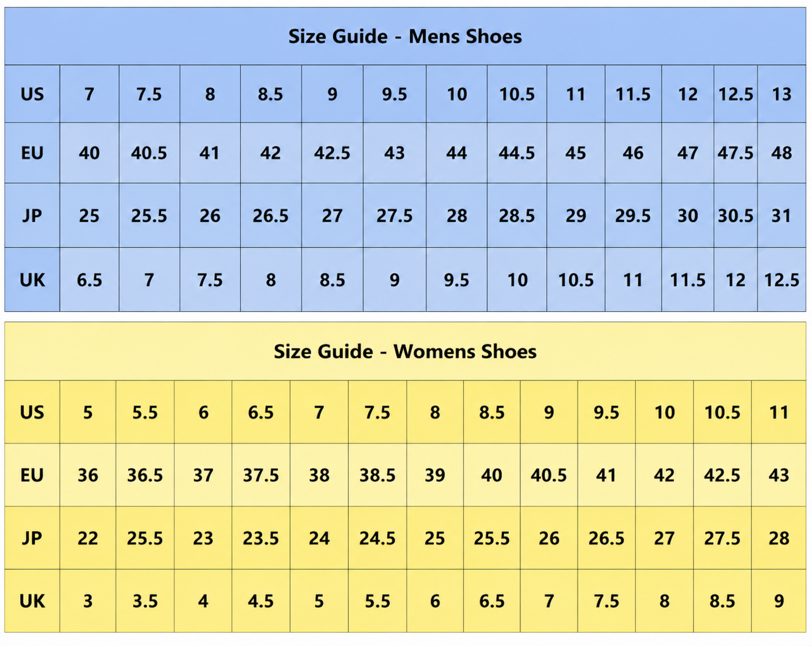Click mens EU size 44.5 cell
This screenshot has width=812, height=646.
coord(517,153)
